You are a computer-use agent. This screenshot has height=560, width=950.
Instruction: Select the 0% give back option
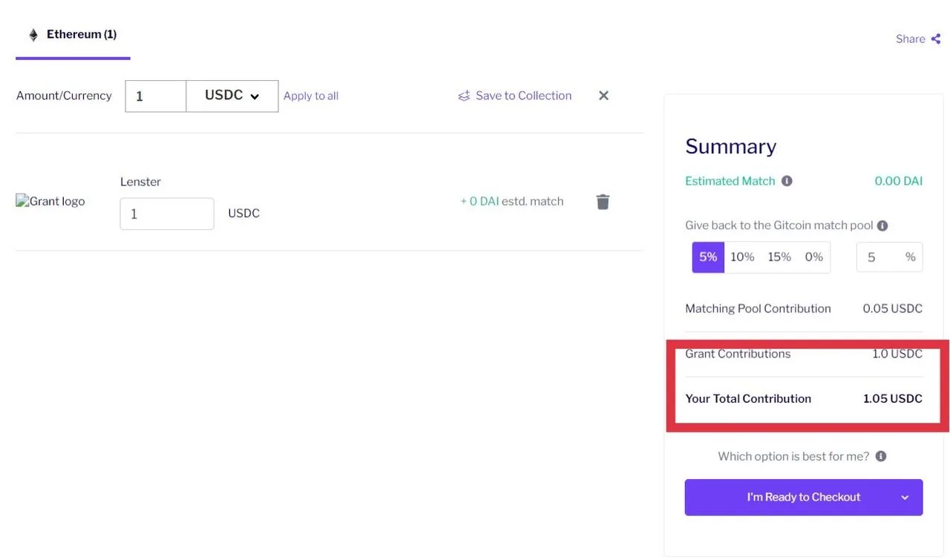[x=814, y=257]
